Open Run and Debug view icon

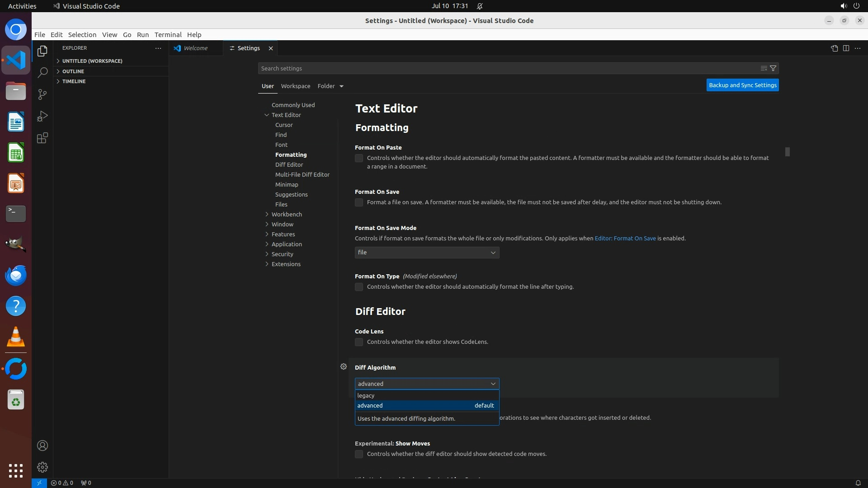click(42, 116)
